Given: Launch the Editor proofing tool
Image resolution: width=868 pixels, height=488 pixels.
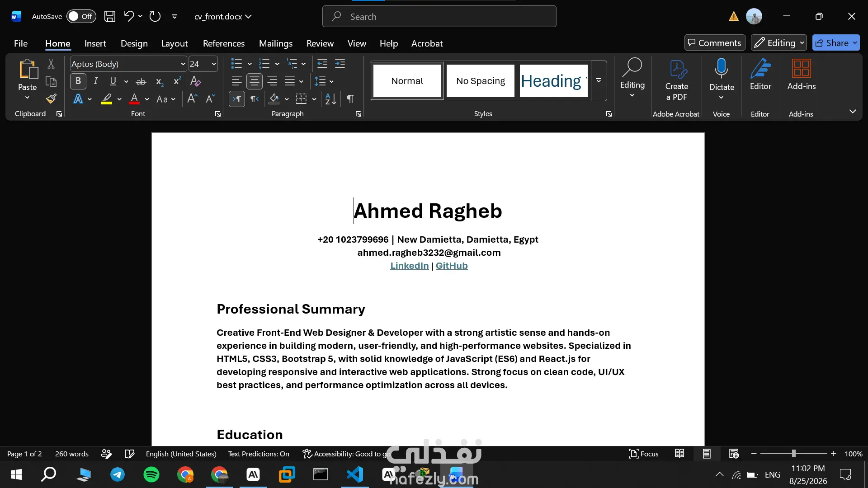Looking at the screenshot, I should pos(760,75).
